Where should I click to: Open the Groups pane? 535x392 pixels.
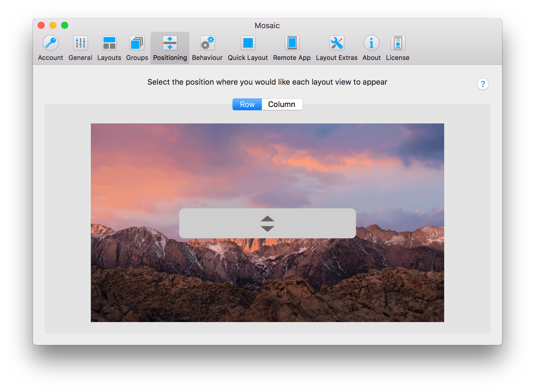tap(137, 48)
